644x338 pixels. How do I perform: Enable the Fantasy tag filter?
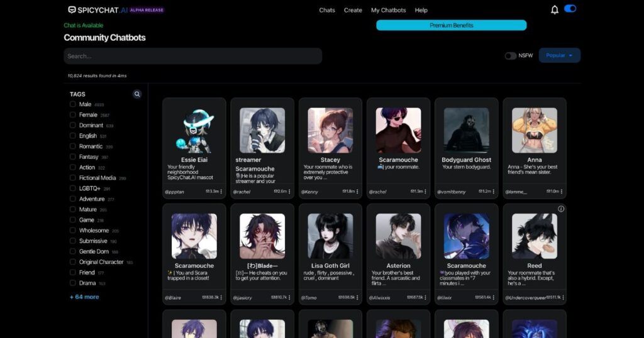tap(73, 157)
